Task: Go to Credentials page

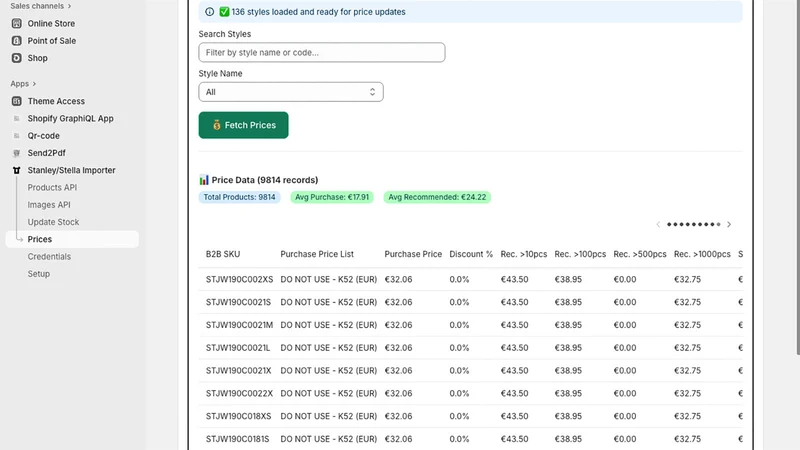Action: [49, 257]
